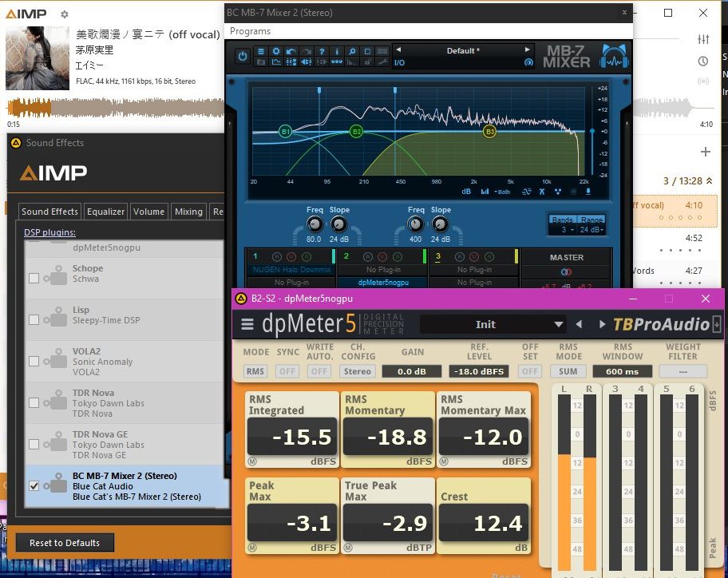Switch to the Volume tab
The width and height of the screenshot is (728, 578).
[148, 212]
